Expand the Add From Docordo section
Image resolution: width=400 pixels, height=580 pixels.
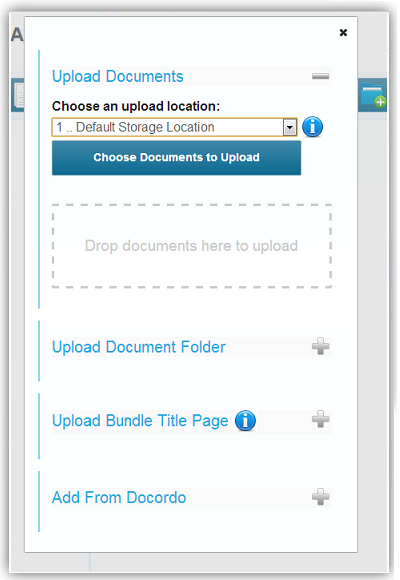[x=320, y=497]
